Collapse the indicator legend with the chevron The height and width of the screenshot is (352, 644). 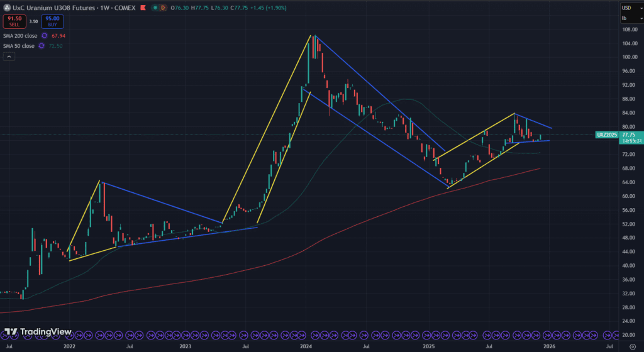click(9, 57)
